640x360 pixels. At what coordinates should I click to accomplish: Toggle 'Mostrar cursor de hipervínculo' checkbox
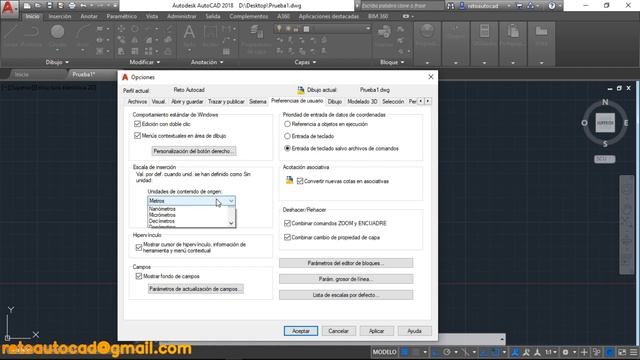point(139,247)
